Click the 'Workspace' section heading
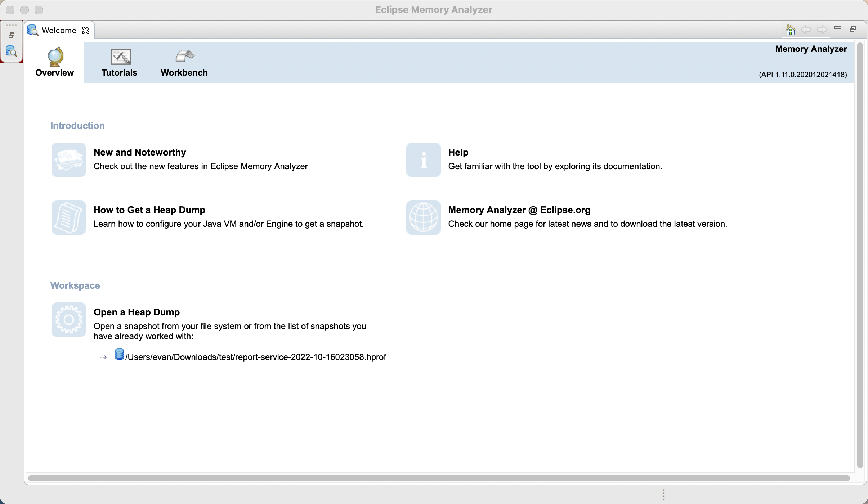Image resolution: width=868 pixels, height=504 pixels. (75, 285)
